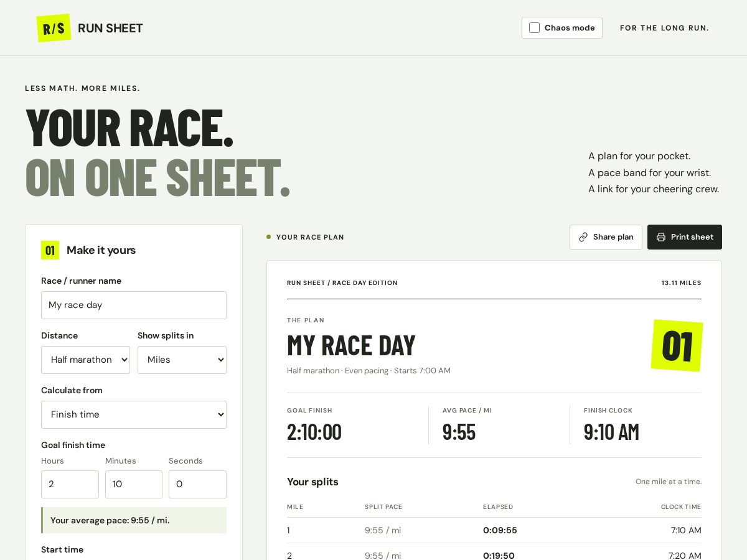Click the 7:10 AM clock time cell
The width and height of the screenshot is (747, 560).
(686, 530)
